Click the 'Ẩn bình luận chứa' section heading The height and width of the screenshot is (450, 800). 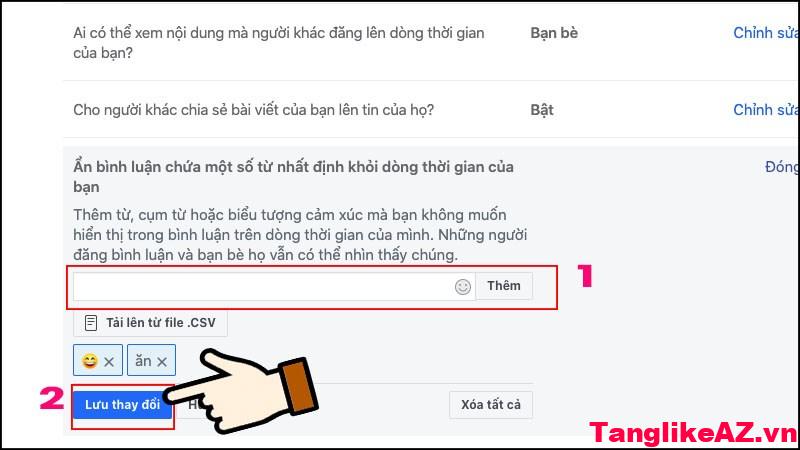(x=293, y=177)
